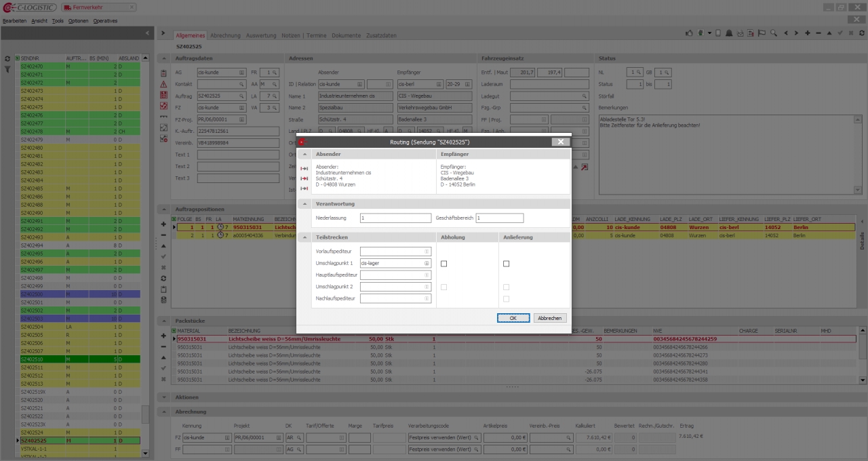Confirm routing dialog with OK
The height and width of the screenshot is (461, 868).
pos(513,318)
